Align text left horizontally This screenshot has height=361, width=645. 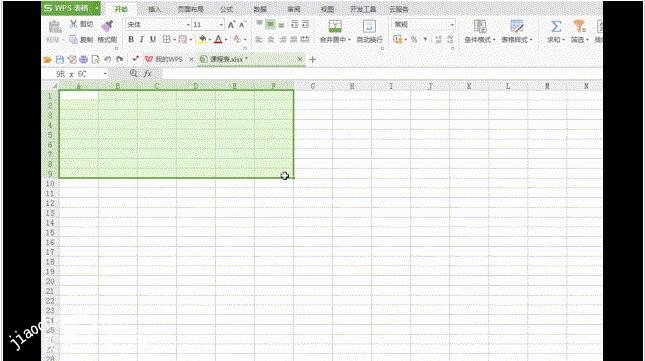pos(259,39)
